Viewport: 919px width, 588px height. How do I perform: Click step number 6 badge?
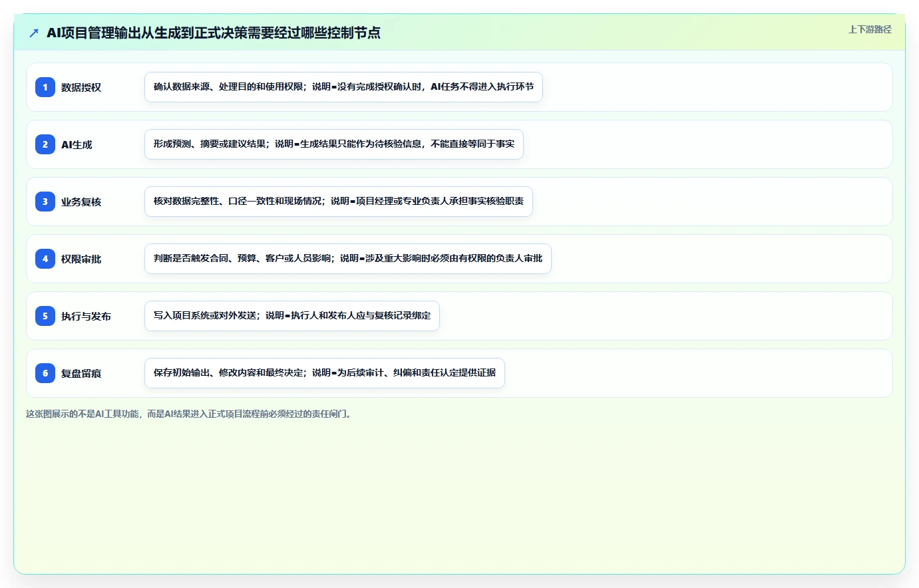[45, 373]
